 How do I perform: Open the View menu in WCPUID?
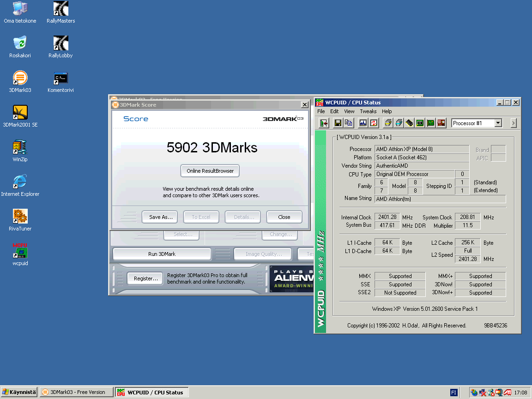click(349, 111)
